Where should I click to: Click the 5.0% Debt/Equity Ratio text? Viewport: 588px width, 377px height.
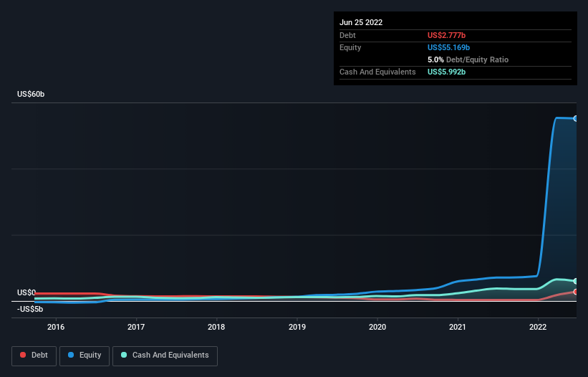pos(468,59)
